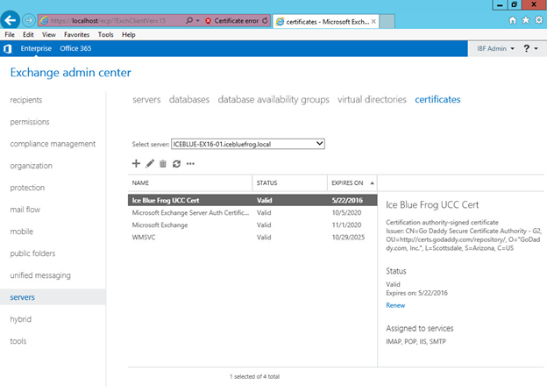Viewport: 547px width, 392px height.
Task: Open mobile in the left navigation
Action: pyautogui.click(x=22, y=232)
